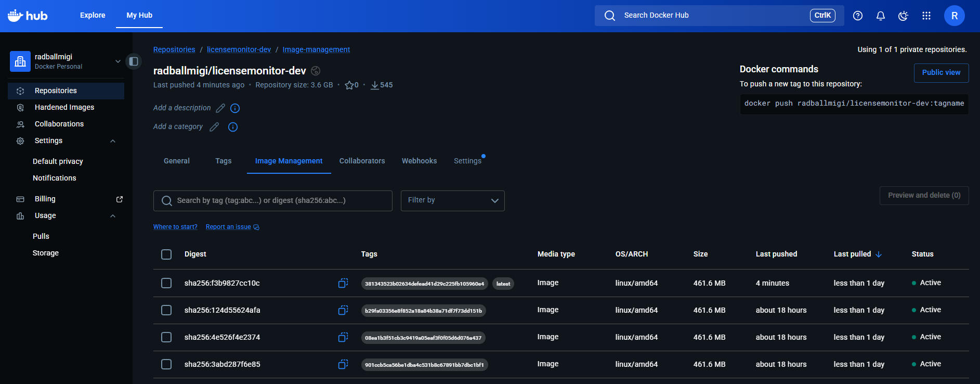The width and height of the screenshot is (980, 384).
Task: Open the Filter by dropdown
Action: click(x=453, y=200)
